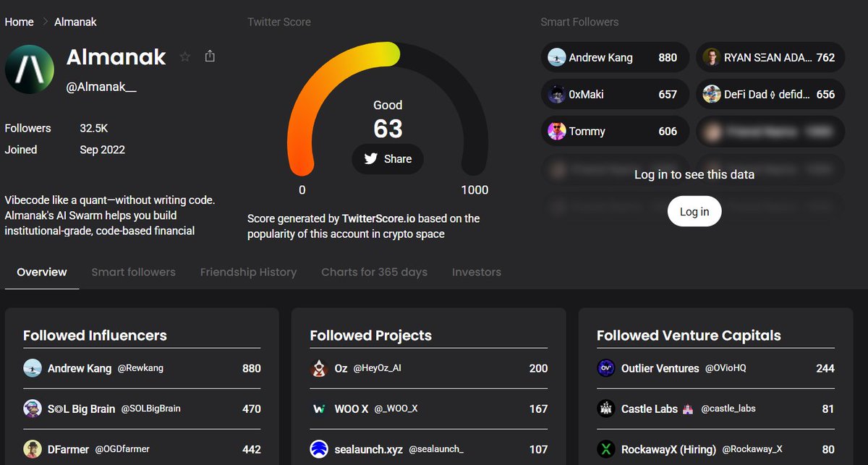Click DFarmer avatar icon
The image size is (868, 465).
click(x=33, y=449)
